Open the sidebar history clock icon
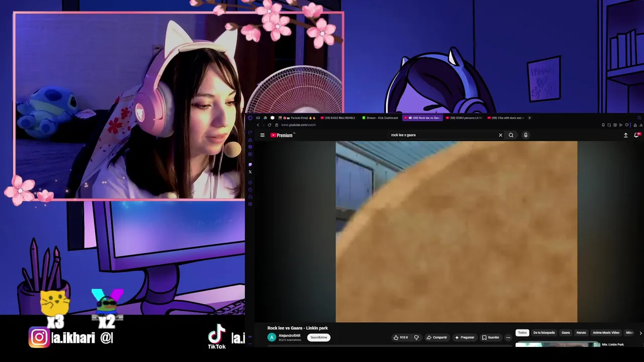 pos(250,190)
